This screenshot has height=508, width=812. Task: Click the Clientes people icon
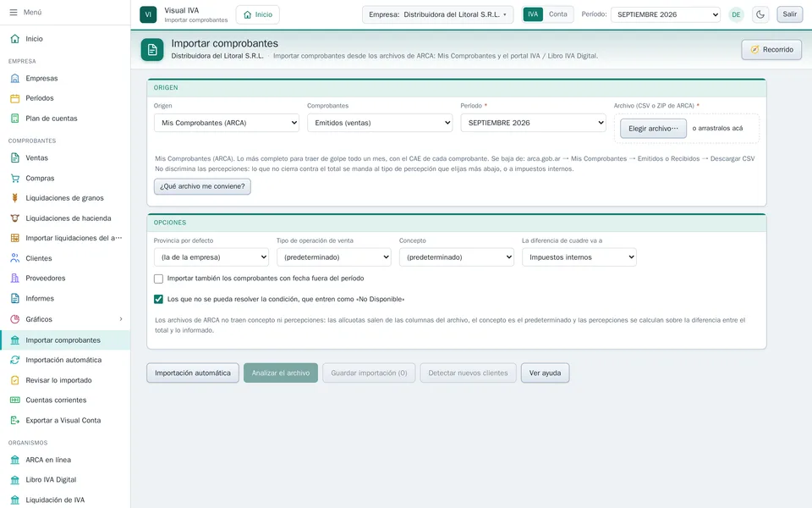coord(15,258)
